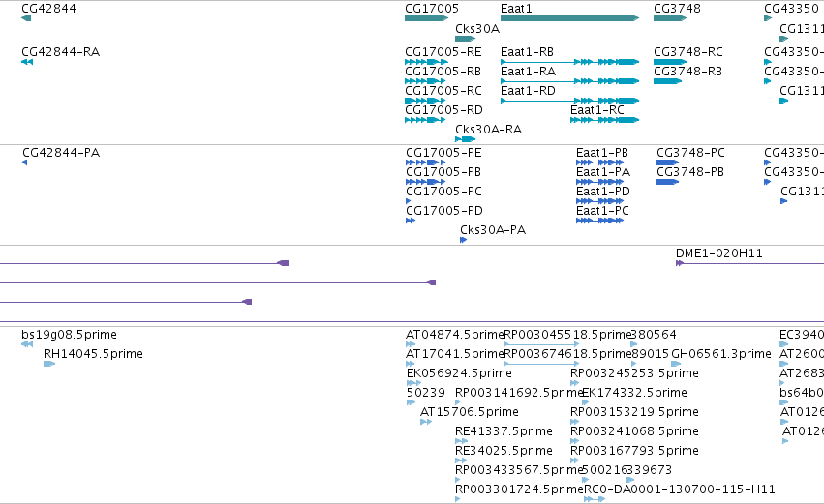Select protein CG17005-PE
824x504 pixels.
426,163
